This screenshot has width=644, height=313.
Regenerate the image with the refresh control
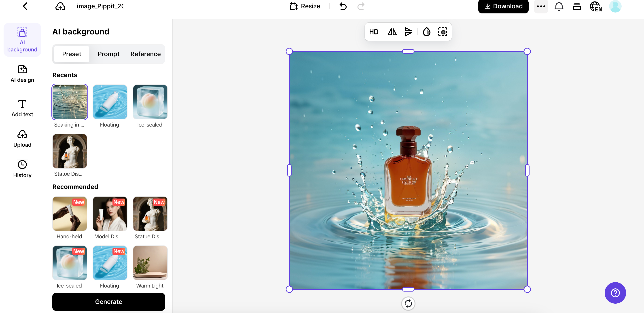coord(408,304)
